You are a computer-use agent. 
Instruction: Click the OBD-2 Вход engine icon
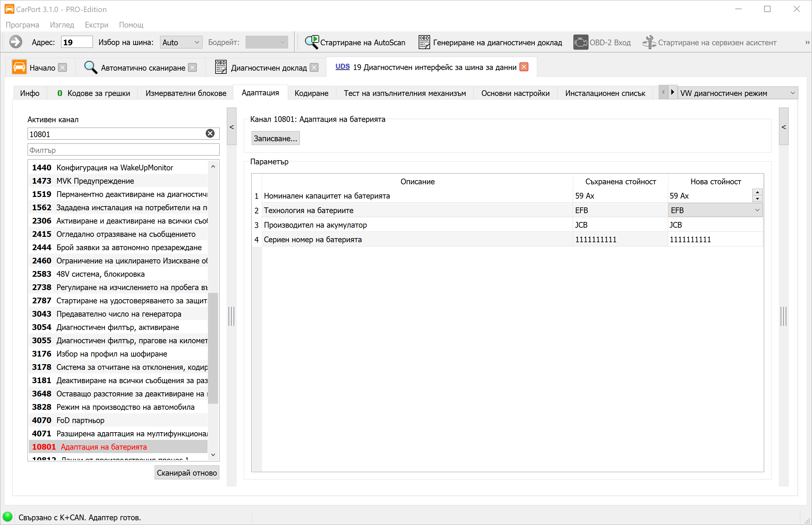[x=581, y=42]
